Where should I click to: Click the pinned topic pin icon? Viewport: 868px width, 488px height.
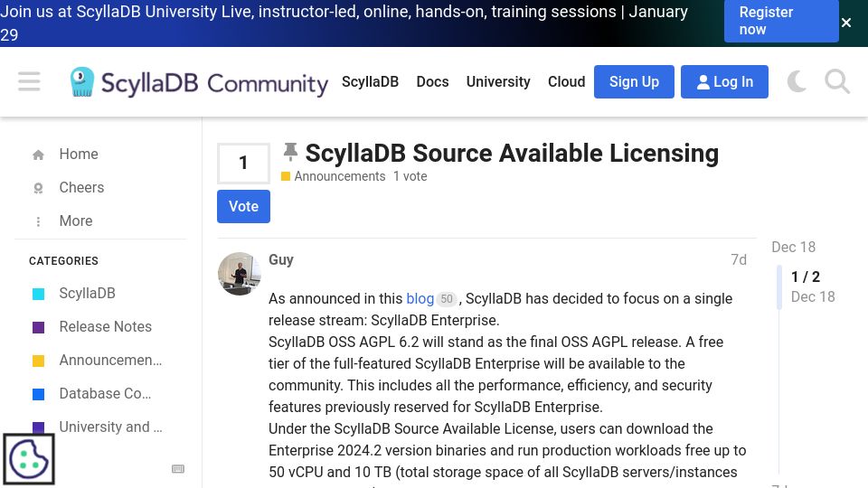pyautogui.click(x=290, y=152)
